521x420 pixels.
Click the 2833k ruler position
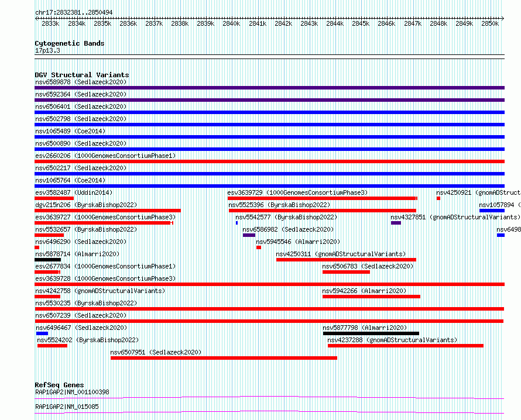pyautogui.click(x=50, y=23)
